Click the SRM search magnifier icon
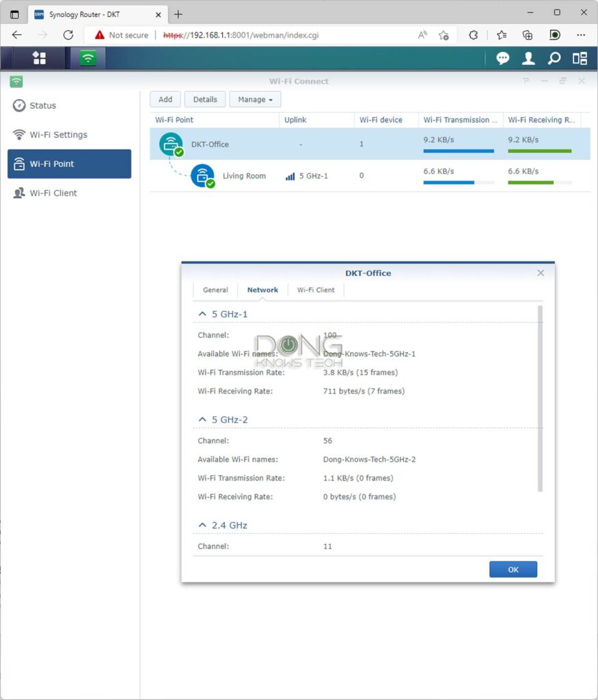Screen dimensions: 598x700 [554, 58]
